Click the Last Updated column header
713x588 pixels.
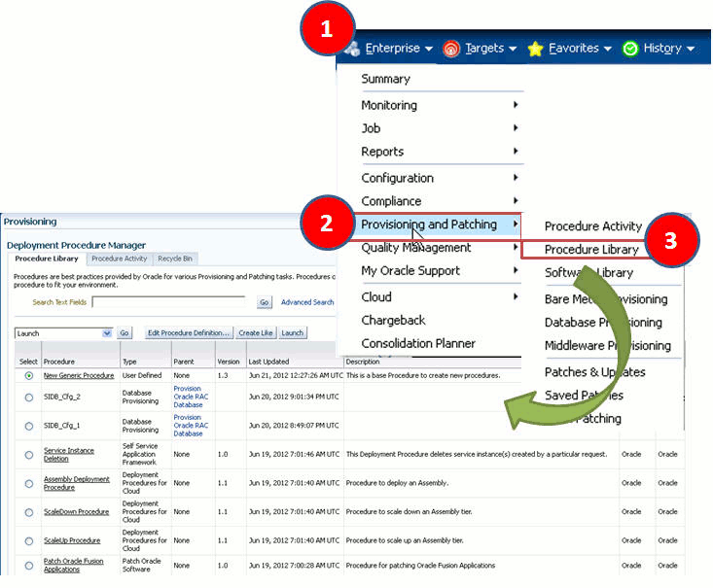tap(268, 362)
